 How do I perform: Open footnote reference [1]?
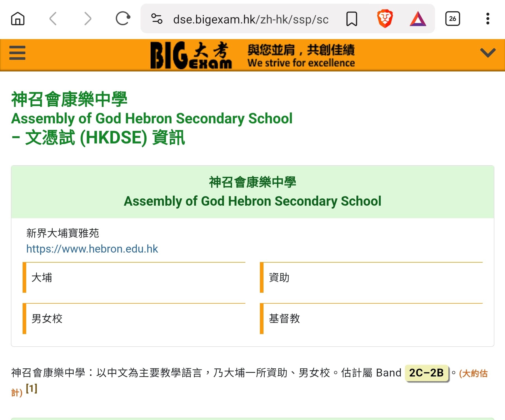32,388
